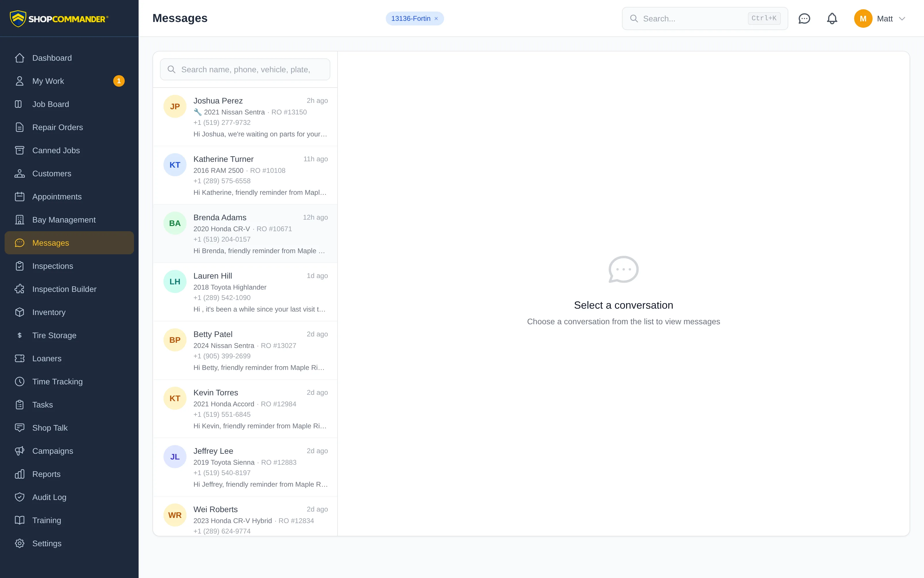
Task: Open Inventory menu item
Action: point(69,312)
